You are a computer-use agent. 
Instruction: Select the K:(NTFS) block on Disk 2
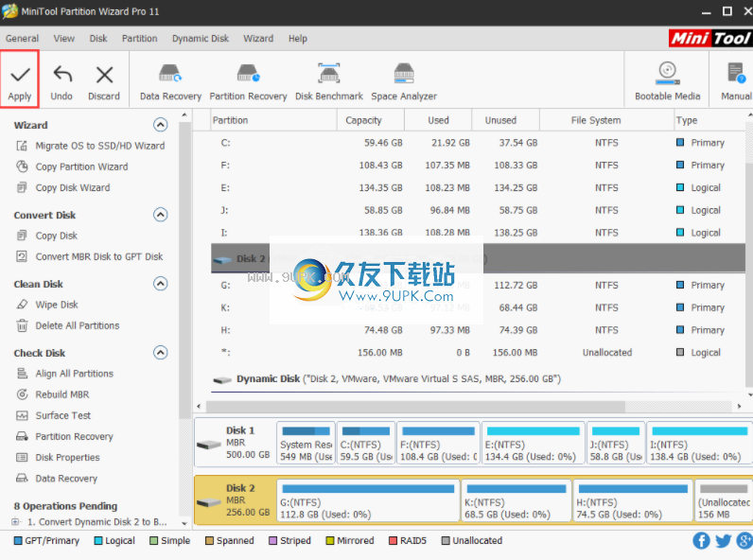pyautogui.click(x=517, y=501)
